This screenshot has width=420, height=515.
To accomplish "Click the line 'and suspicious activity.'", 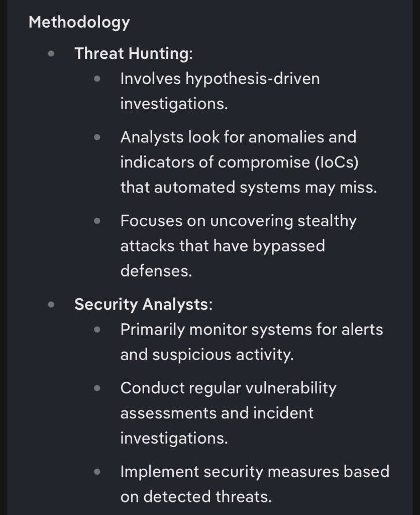I will coord(207,355).
